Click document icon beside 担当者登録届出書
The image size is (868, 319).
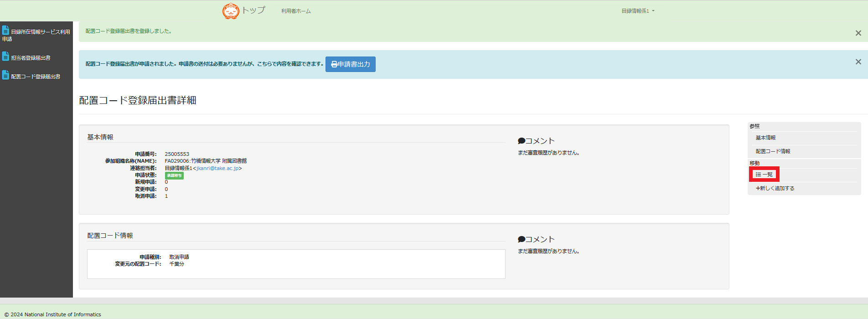coord(5,57)
